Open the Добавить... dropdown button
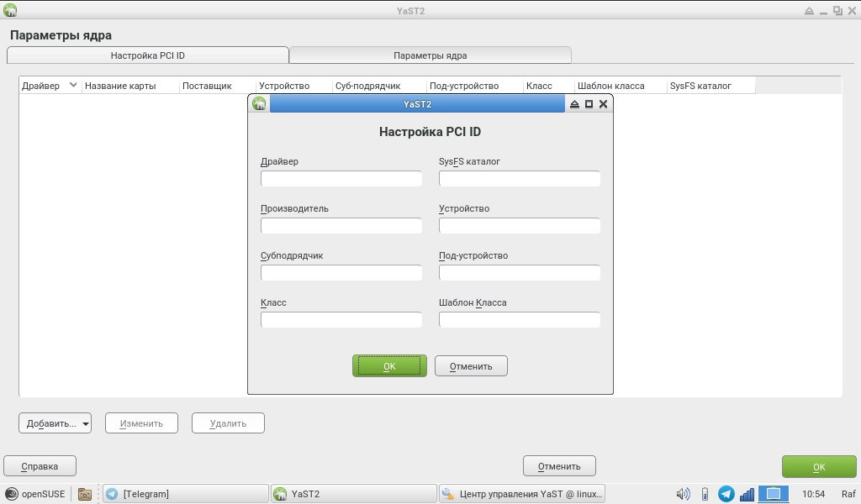The image size is (861, 504). 55,423
